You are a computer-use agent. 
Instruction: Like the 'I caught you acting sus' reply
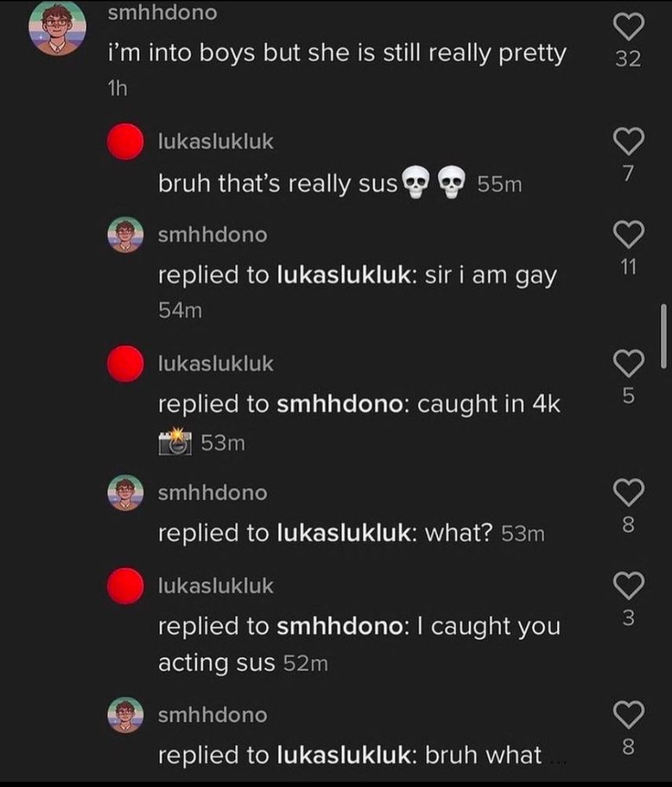click(x=629, y=586)
